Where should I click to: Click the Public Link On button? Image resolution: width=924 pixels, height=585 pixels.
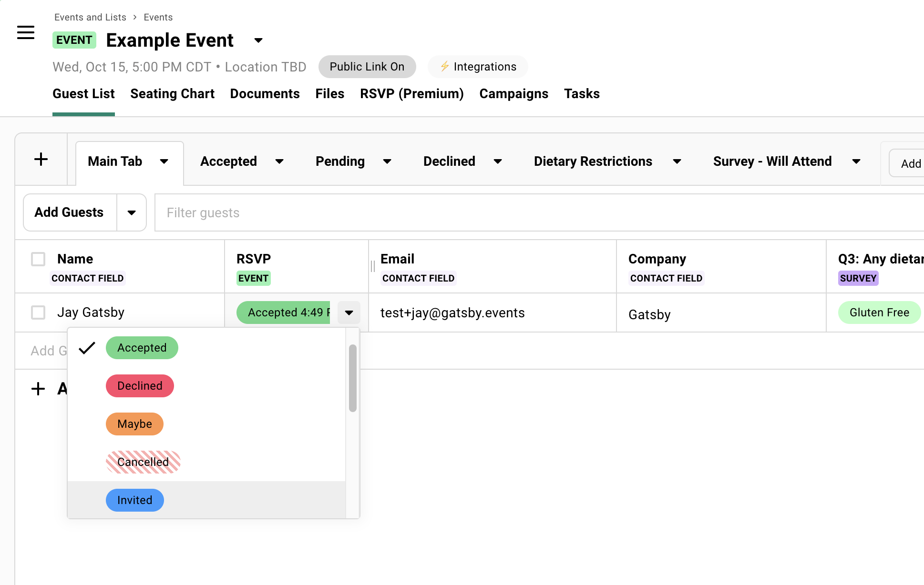[x=367, y=67]
